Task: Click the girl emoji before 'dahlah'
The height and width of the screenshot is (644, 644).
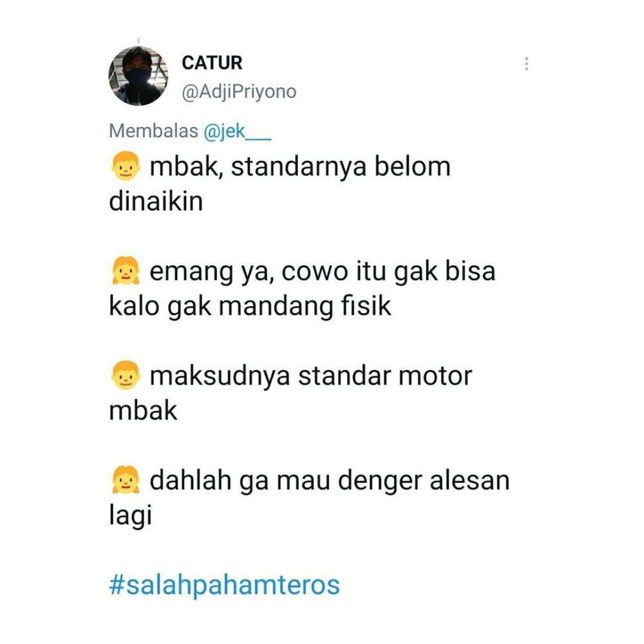Action: click(x=126, y=480)
